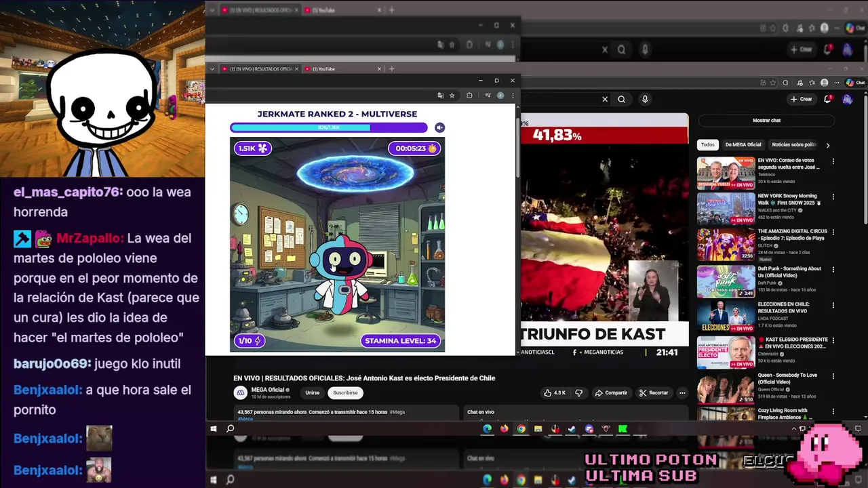868x488 pixels.
Task: Open the media control icon in Chrome toolbar
Action: tap(487, 96)
